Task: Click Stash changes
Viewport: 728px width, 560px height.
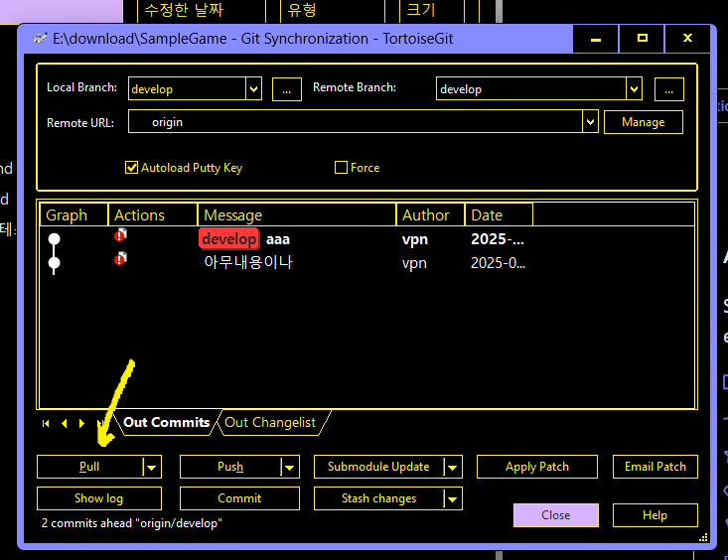Action: [x=378, y=498]
